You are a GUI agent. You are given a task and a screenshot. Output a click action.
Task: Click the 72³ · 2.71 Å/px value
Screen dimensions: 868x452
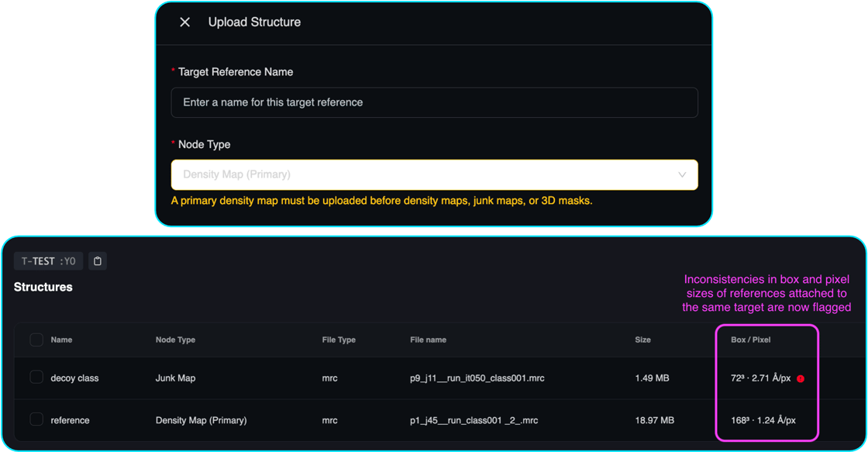760,378
